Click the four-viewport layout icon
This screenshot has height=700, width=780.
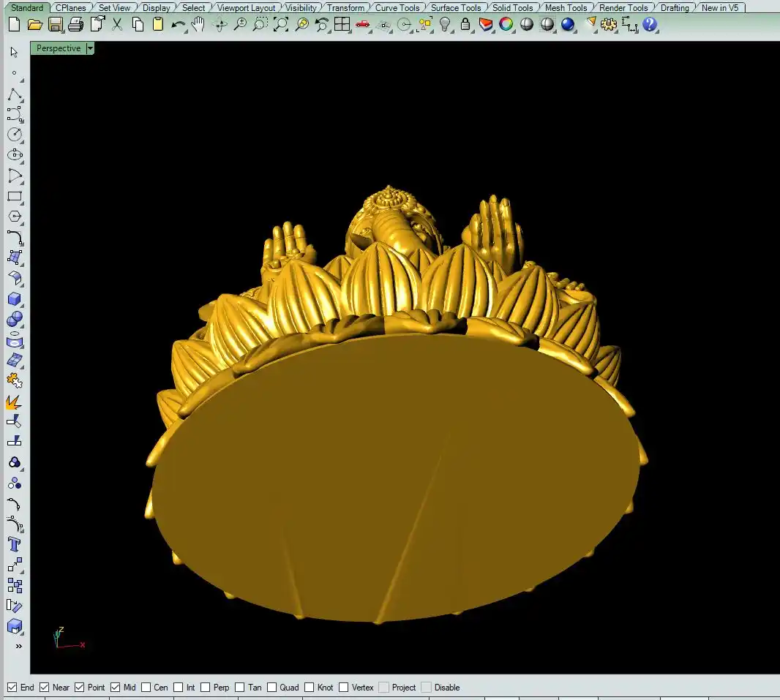[342, 25]
